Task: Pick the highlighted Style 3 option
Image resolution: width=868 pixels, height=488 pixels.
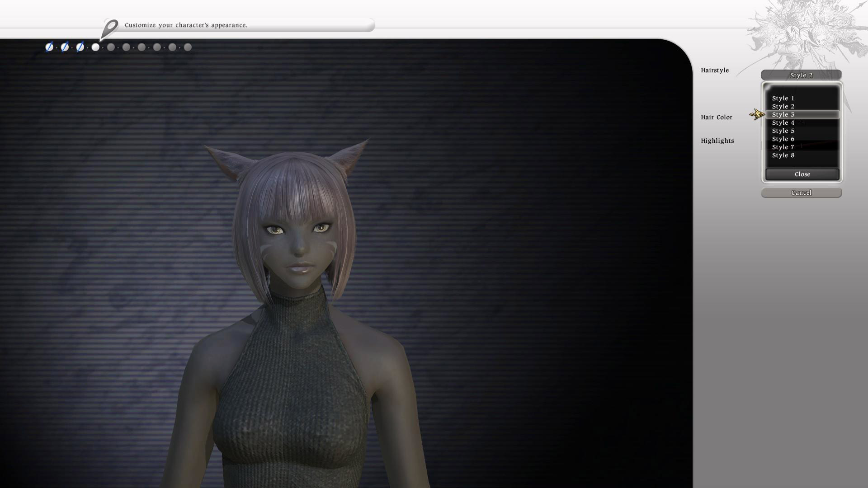Action: (783, 114)
